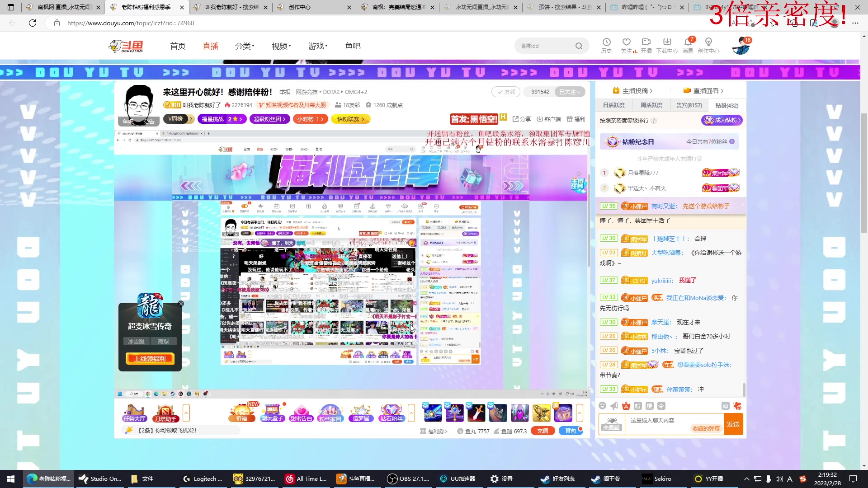The height and width of the screenshot is (488, 868).
Task: Click the 充值 recharge button
Action: point(542,431)
